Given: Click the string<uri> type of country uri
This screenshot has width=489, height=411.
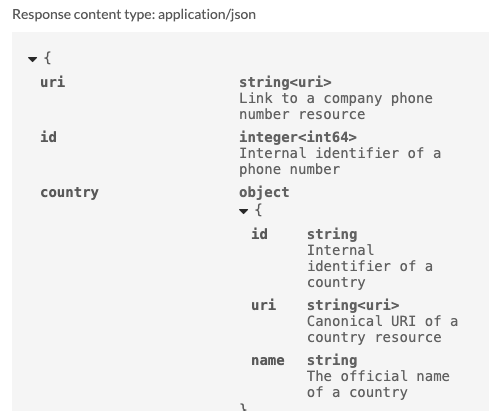Looking at the screenshot, I should [x=353, y=305].
